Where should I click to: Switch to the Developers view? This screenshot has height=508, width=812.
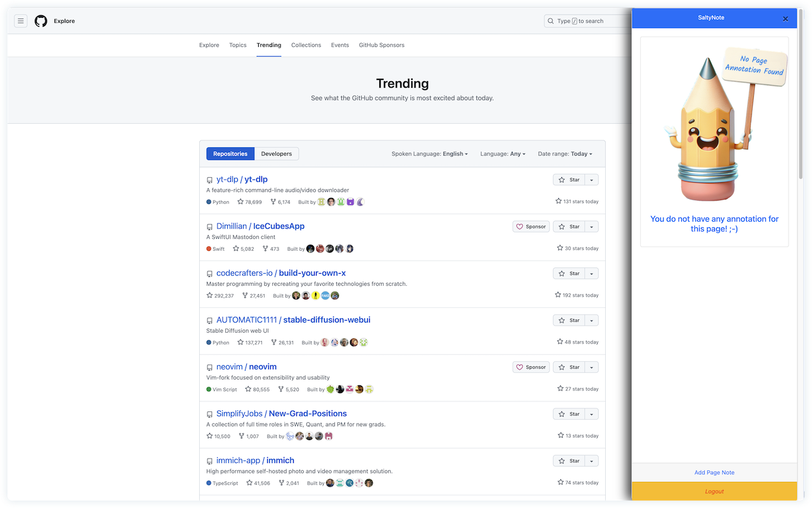pyautogui.click(x=276, y=154)
